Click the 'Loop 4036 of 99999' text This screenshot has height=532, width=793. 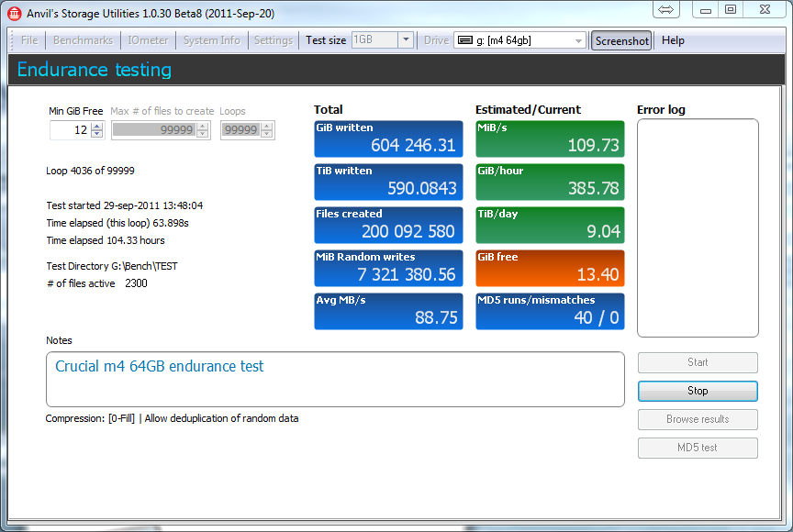(x=90, y=171)
